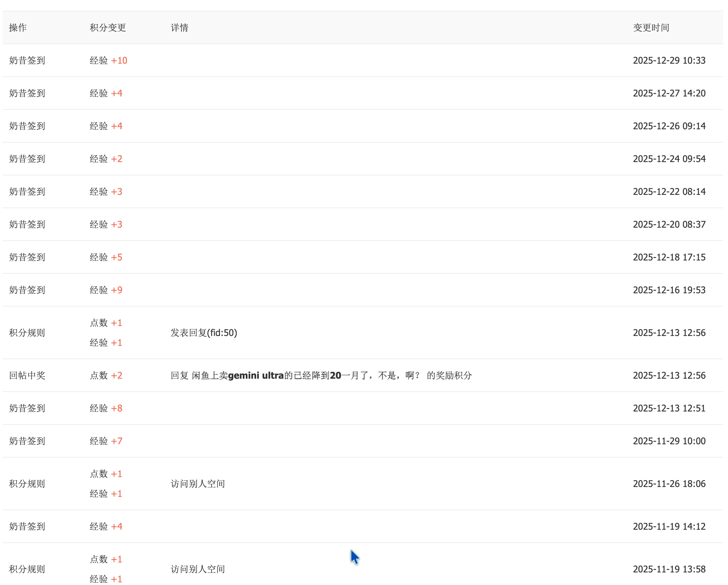The height and width of the screenshot is (585, 728).
Task: Click the 点数 +2 reward entry
Action: [106, 376]
